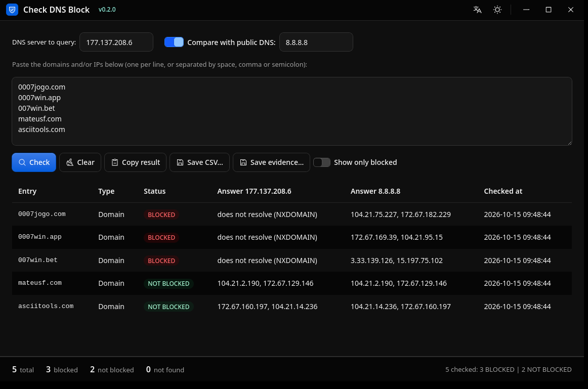Click the version label v0.2.0

point(107,10)
